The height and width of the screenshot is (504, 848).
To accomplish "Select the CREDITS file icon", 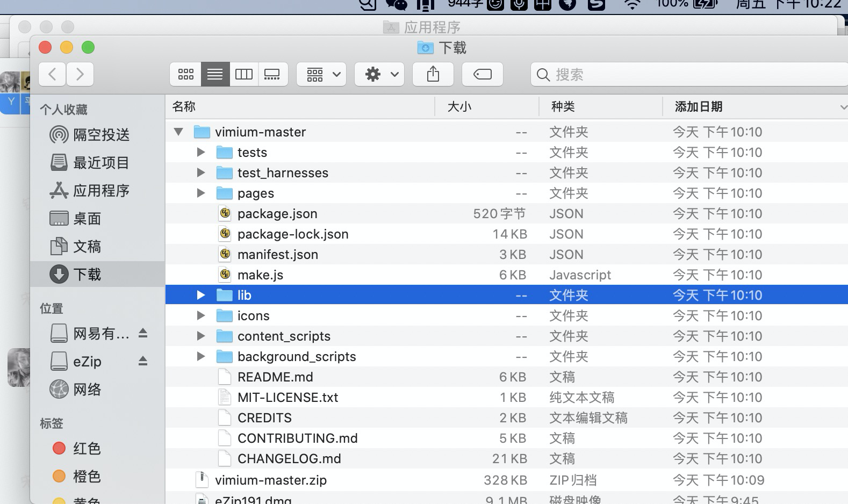I will click(x=225, y=417).
